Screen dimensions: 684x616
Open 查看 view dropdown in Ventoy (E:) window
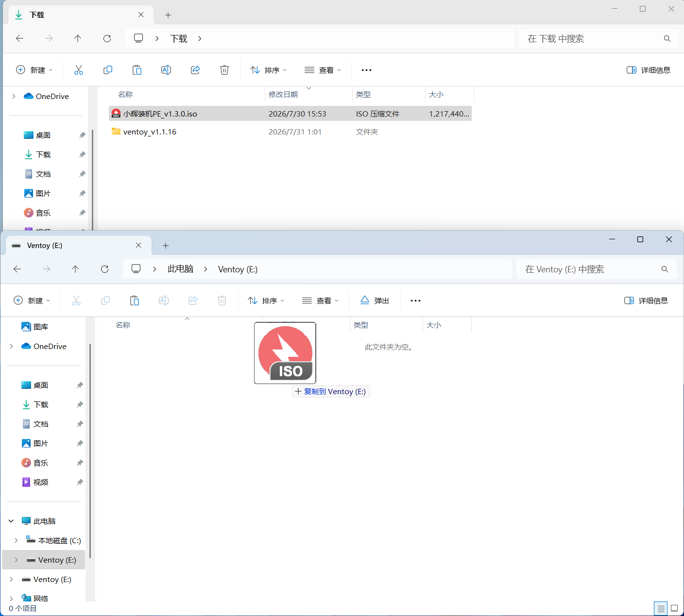point(321,300)
